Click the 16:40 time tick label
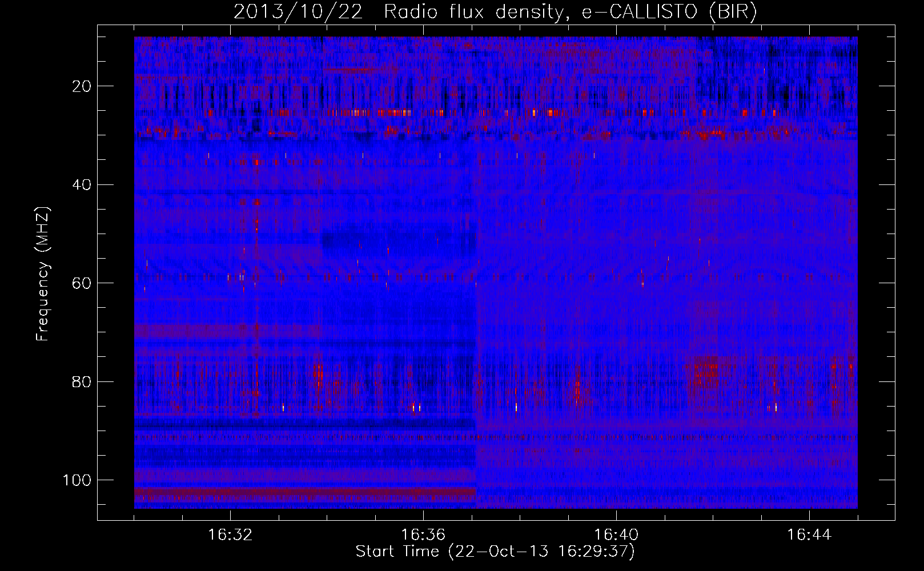The image size is (924, 571). point(616,535)
